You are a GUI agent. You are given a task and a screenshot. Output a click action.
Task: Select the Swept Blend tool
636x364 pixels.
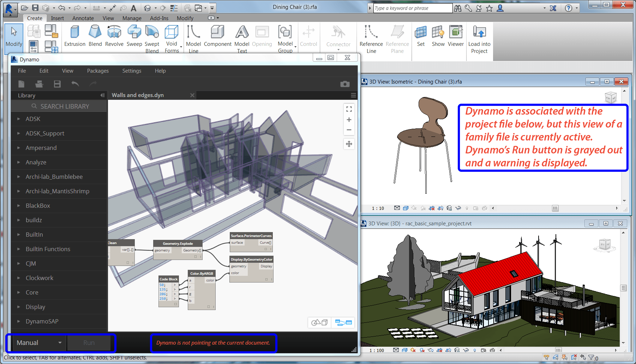[x=152, y=39]
